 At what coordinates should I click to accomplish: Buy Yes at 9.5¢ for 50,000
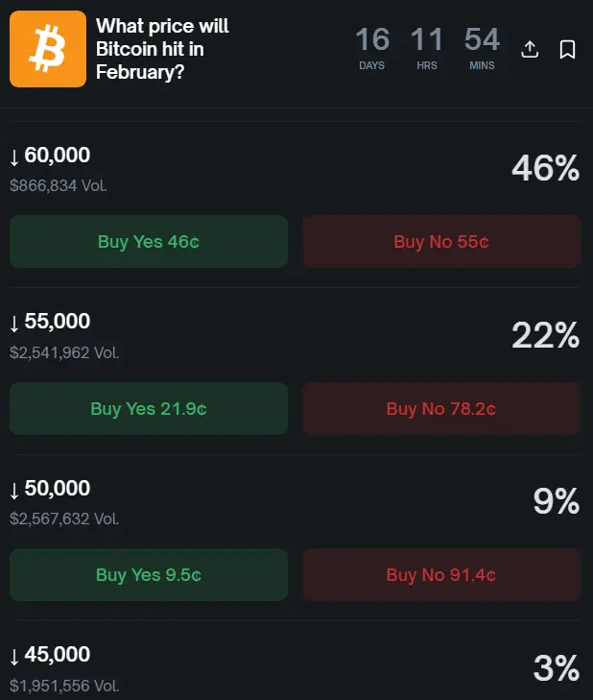point(149,575)
